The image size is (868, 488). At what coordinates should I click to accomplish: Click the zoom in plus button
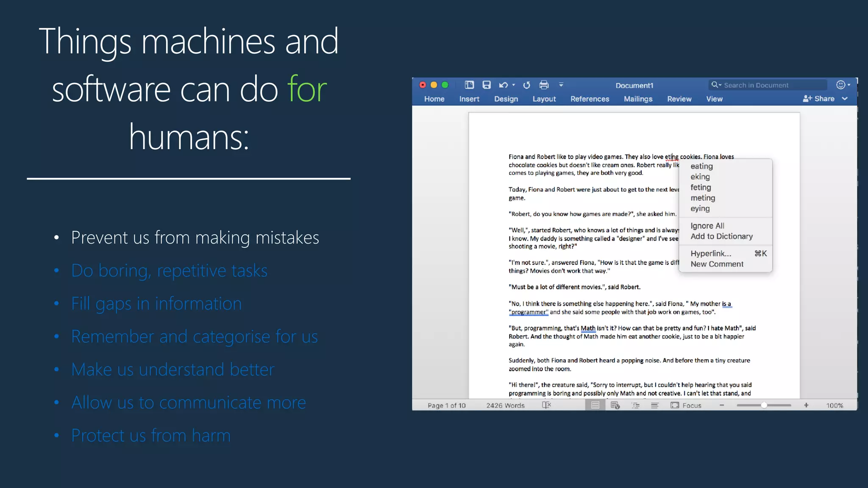click(x=806, y=405)
